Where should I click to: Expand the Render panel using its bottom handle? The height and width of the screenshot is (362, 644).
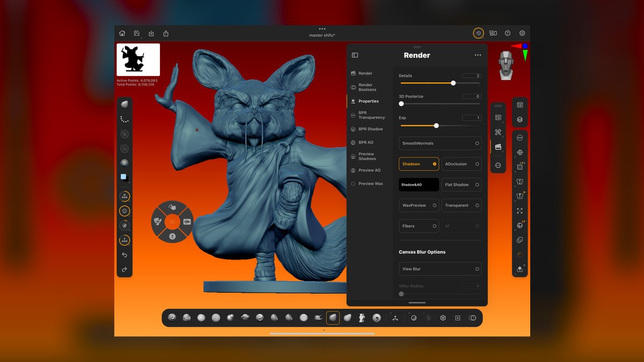click(x=417, y=302)
